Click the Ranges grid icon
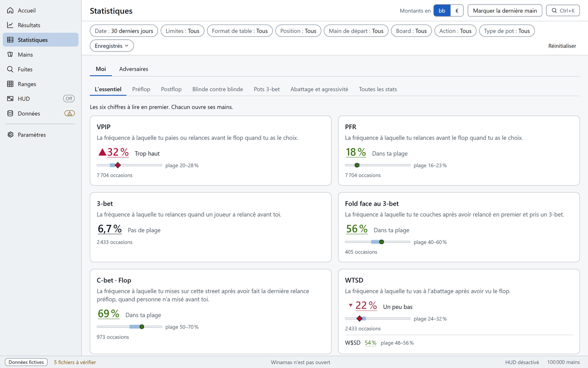Screen dimensions: 588x368 (x=10, y=84)
